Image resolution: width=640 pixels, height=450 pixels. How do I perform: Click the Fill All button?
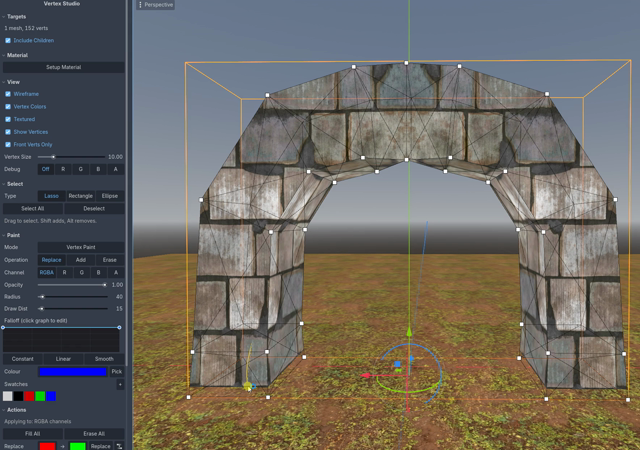(33, 434)
